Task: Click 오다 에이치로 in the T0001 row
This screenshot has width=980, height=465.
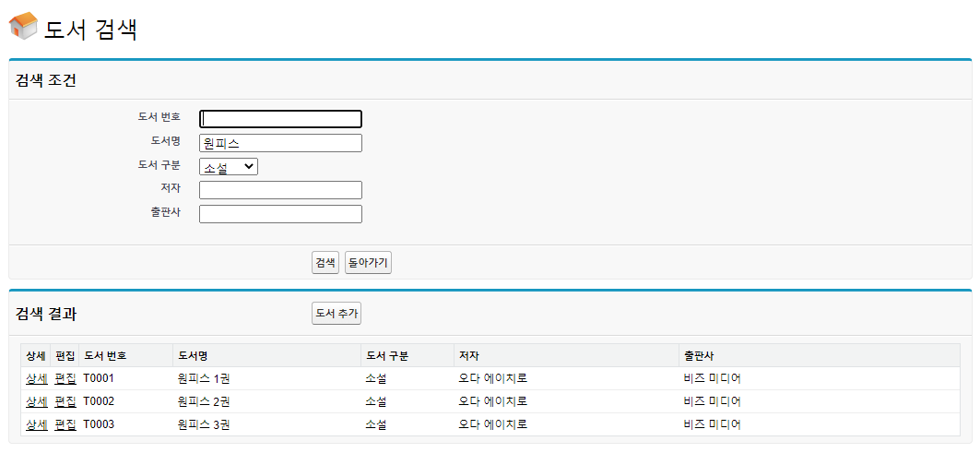Action: tap(493, 378)
